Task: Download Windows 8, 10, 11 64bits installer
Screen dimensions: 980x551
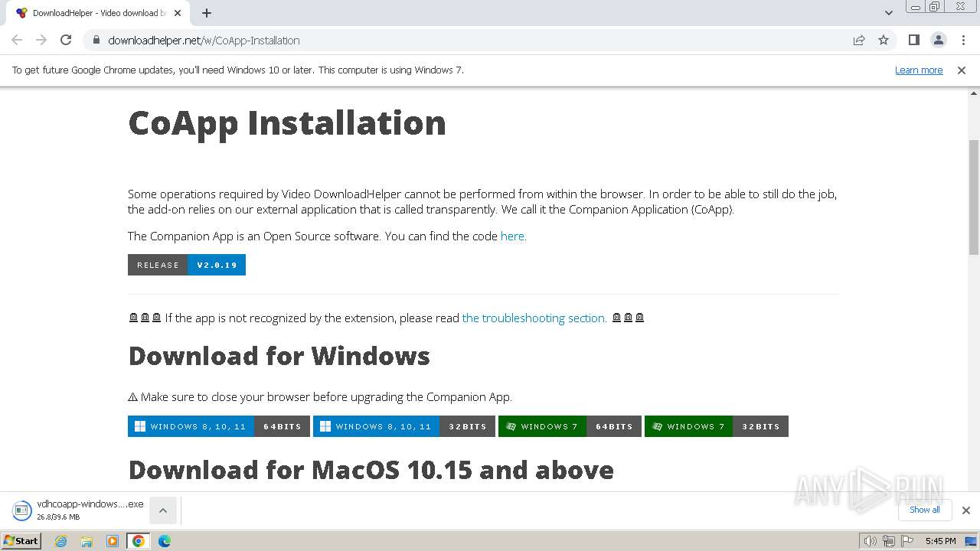Action: point(219,426)
